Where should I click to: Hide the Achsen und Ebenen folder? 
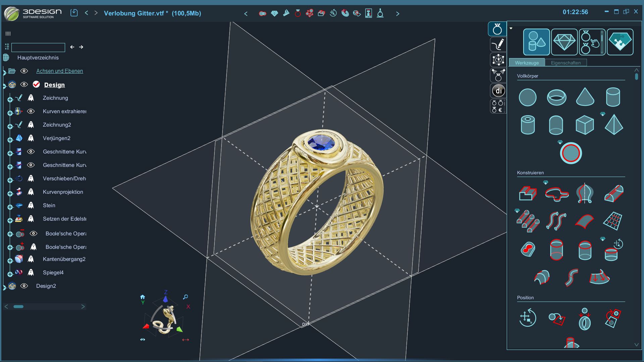pyautogui.click(x=24, y=71)
